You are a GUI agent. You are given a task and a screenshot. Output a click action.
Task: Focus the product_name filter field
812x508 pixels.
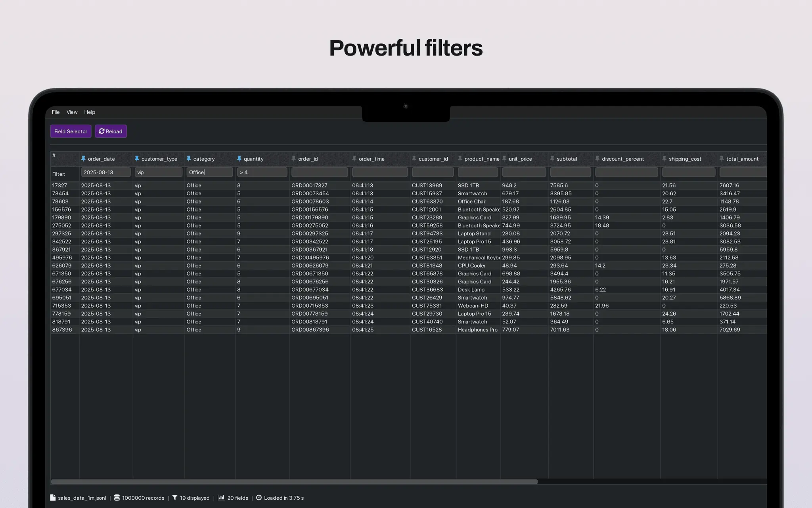click(478, 172)
